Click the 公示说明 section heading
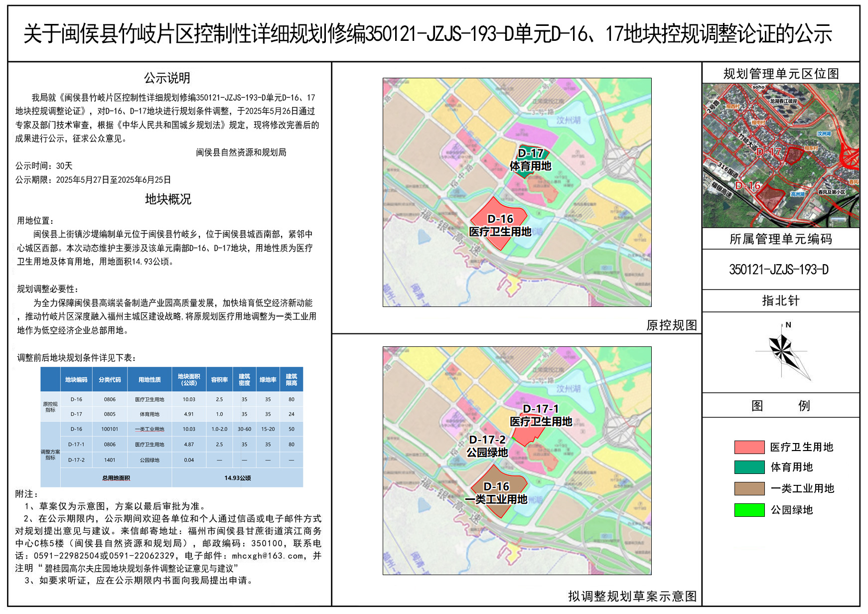 167,78
